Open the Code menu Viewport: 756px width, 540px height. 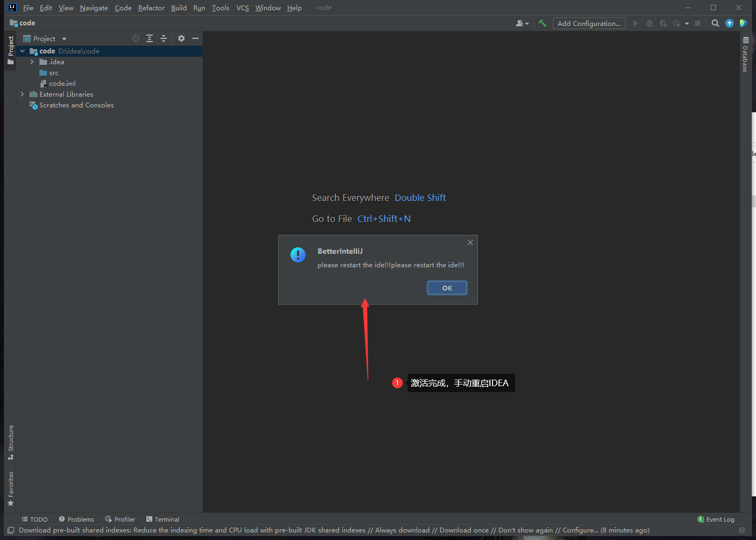(x=123, y=8)
